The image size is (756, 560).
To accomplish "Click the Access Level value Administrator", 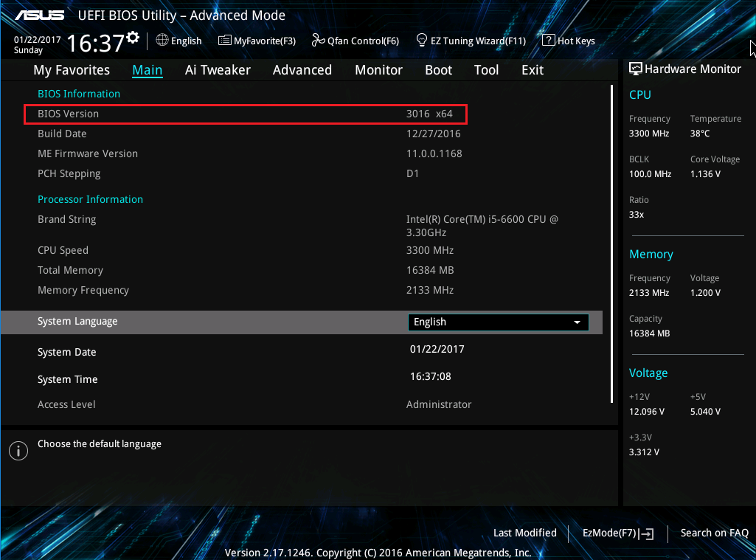I will tap(439, 404).
